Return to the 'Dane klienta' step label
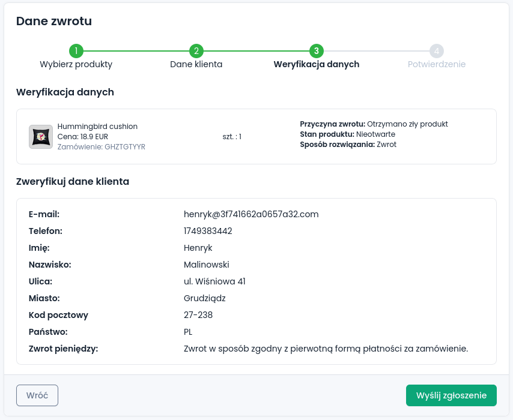 click(196, 64)
